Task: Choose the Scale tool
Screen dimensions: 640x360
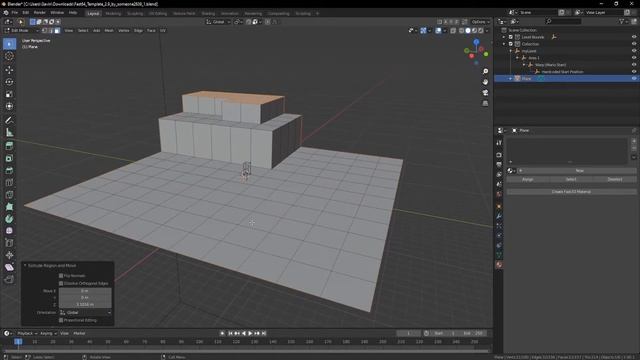Action: tap(9, 94)
